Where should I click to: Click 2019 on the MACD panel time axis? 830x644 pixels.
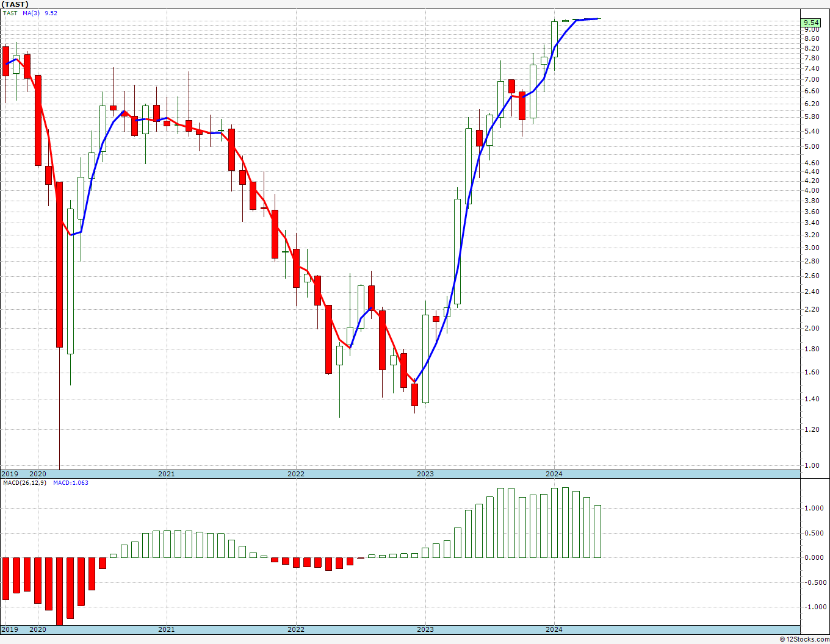pyautogui.click(x=9, y=629)
